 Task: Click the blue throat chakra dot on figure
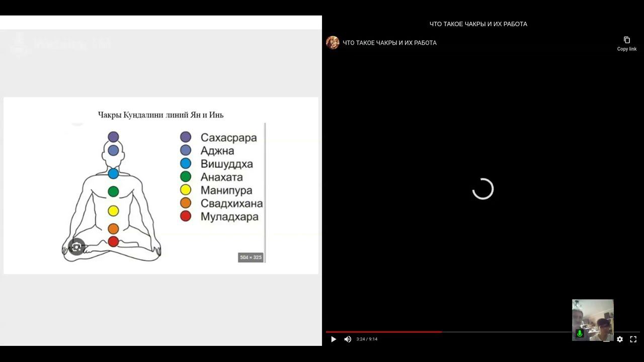(113, 173)
